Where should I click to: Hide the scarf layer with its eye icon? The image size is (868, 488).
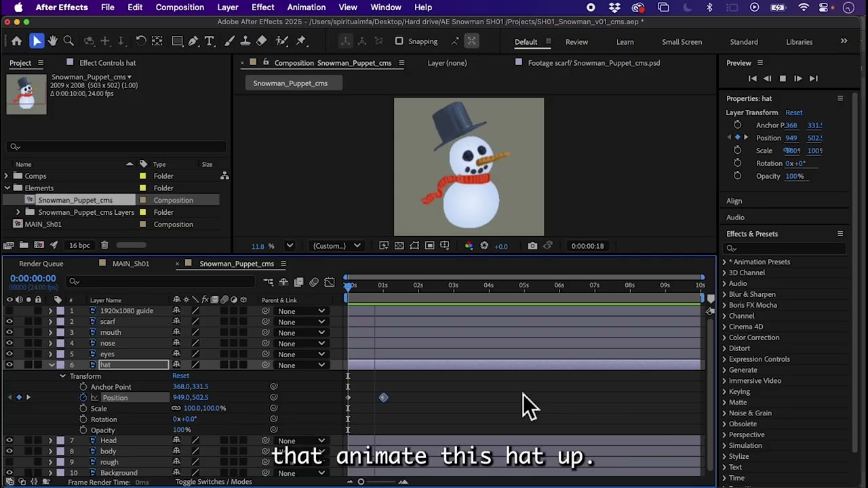coord(9,321)
